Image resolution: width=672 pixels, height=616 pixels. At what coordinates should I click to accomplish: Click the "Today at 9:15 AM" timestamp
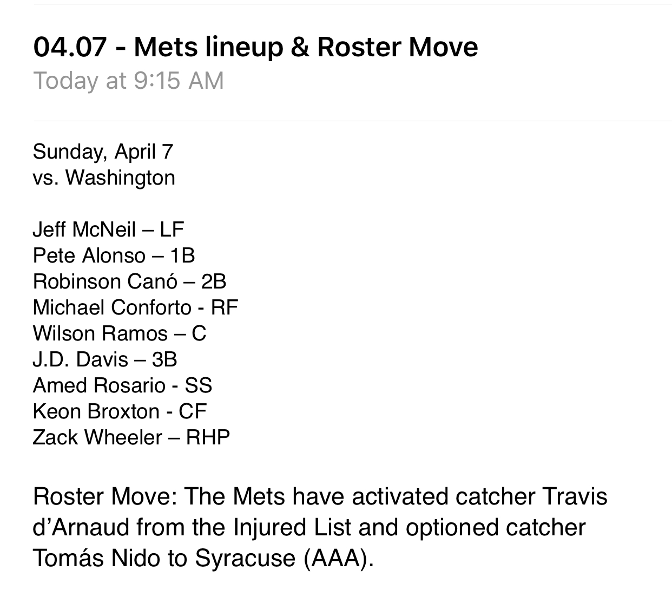pos(128,81)
